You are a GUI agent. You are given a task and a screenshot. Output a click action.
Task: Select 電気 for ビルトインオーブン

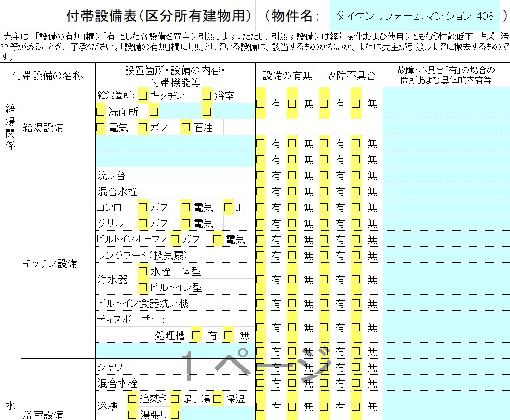coord(217,239)
